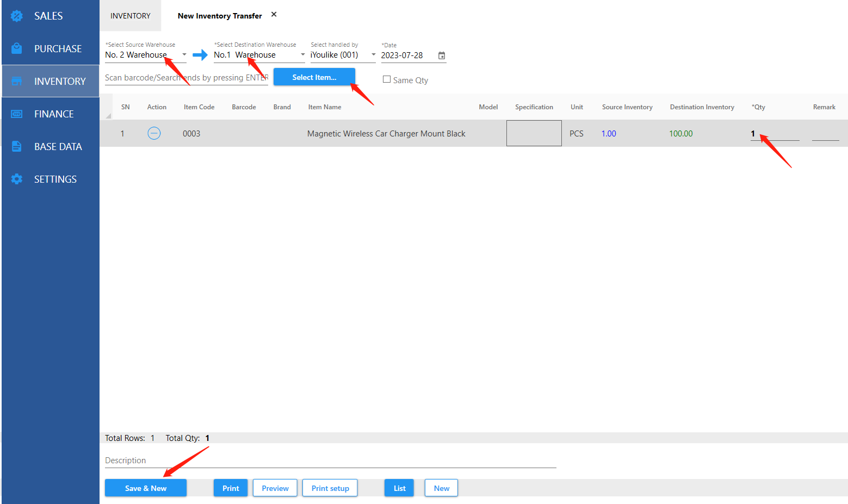Viewport: 848px width, 504px height.
Task: Remove row 1 with the minus icon
Action: [154, 133]
